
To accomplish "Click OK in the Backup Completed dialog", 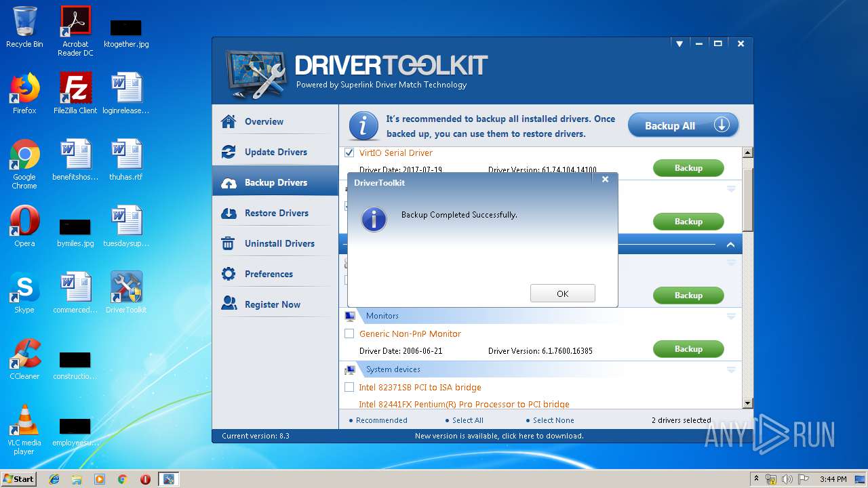I will [562, 293].
